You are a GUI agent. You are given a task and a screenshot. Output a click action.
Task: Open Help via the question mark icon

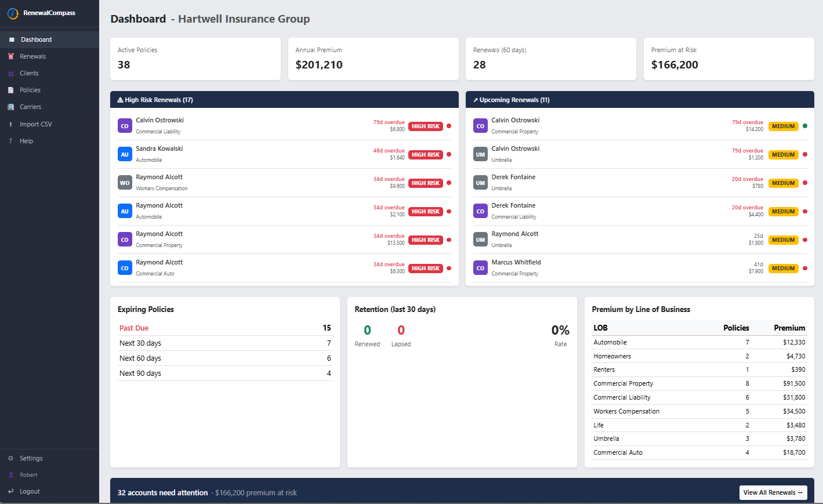click(10, 140)
